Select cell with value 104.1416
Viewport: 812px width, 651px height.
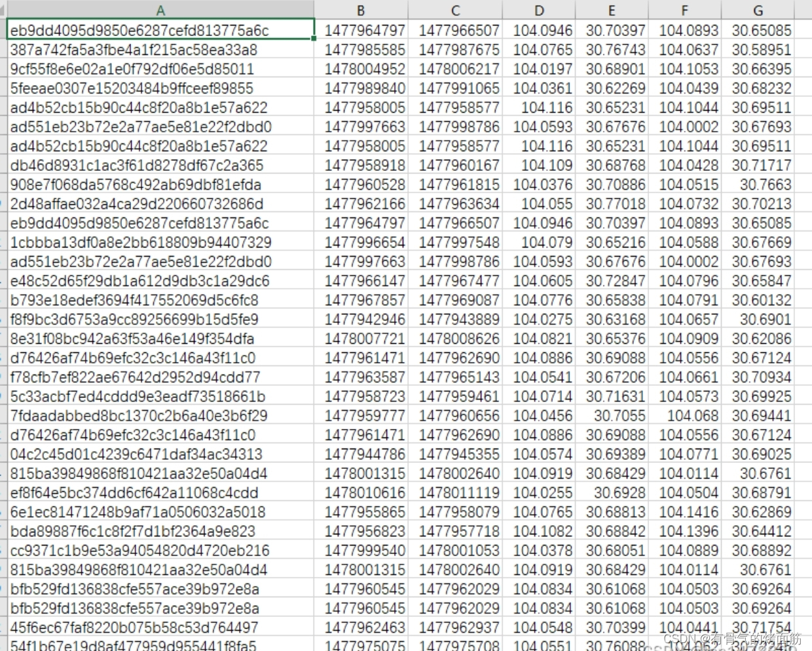coord(685,512)
